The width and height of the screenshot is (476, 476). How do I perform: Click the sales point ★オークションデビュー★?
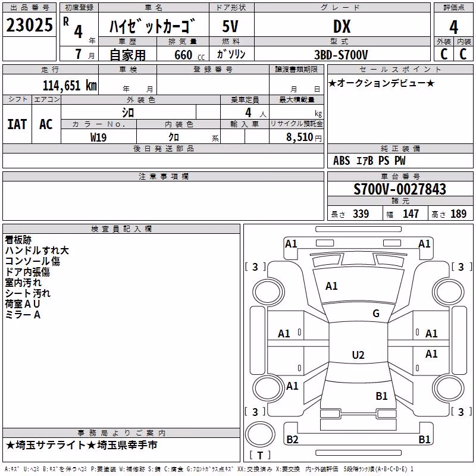click(x=381, y=83)
